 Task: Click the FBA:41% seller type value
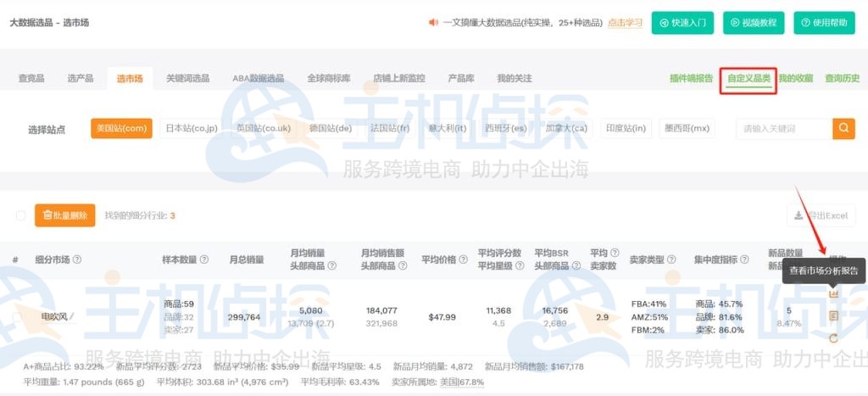click(x=648, y=304)
